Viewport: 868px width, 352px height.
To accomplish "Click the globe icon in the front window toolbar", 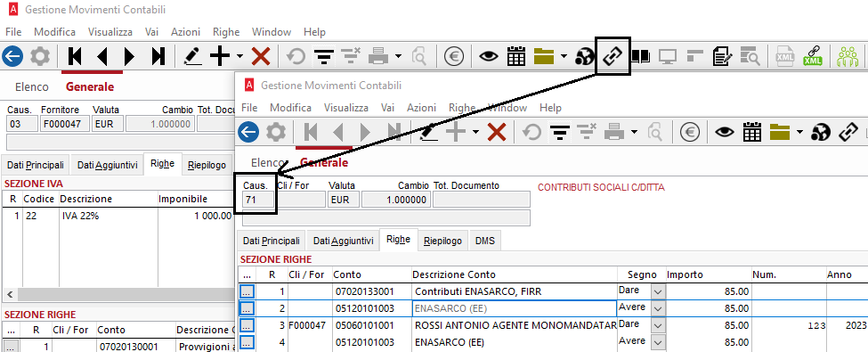I will pyautogui.click(x=821, y=132).
